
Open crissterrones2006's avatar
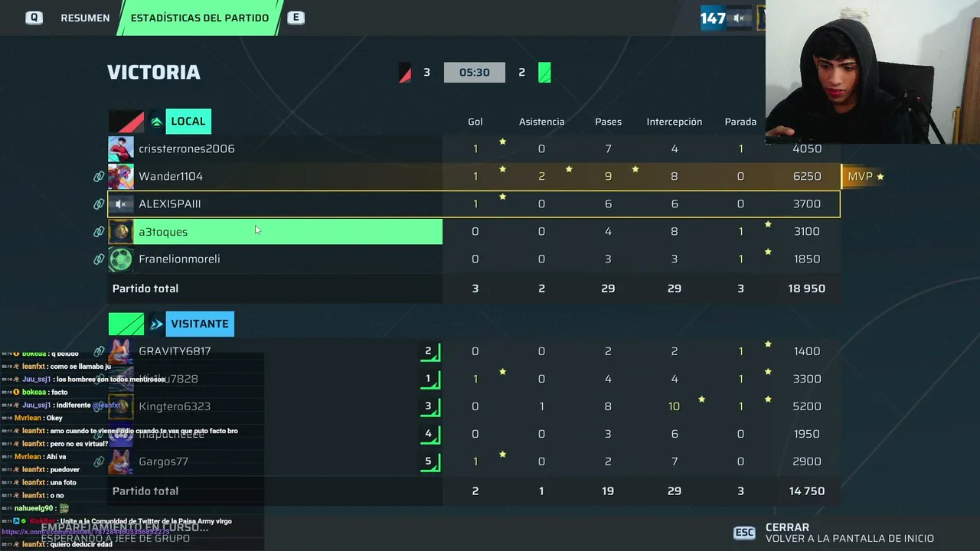120,148
